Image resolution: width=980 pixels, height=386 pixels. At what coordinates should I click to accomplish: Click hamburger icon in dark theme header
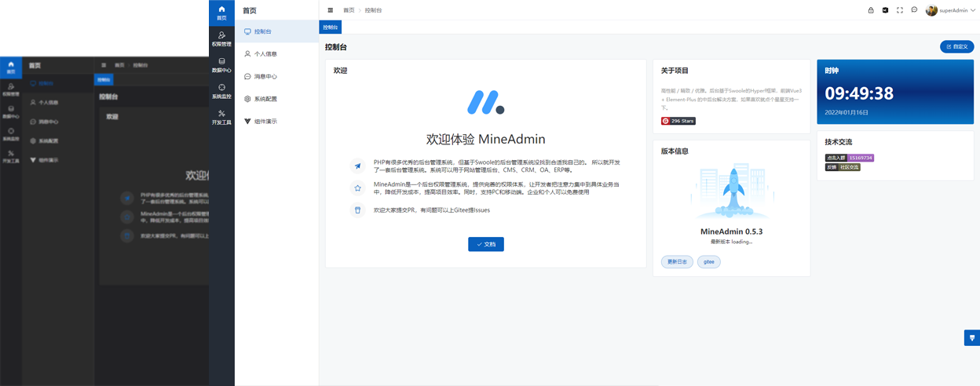tap(104, 65)
